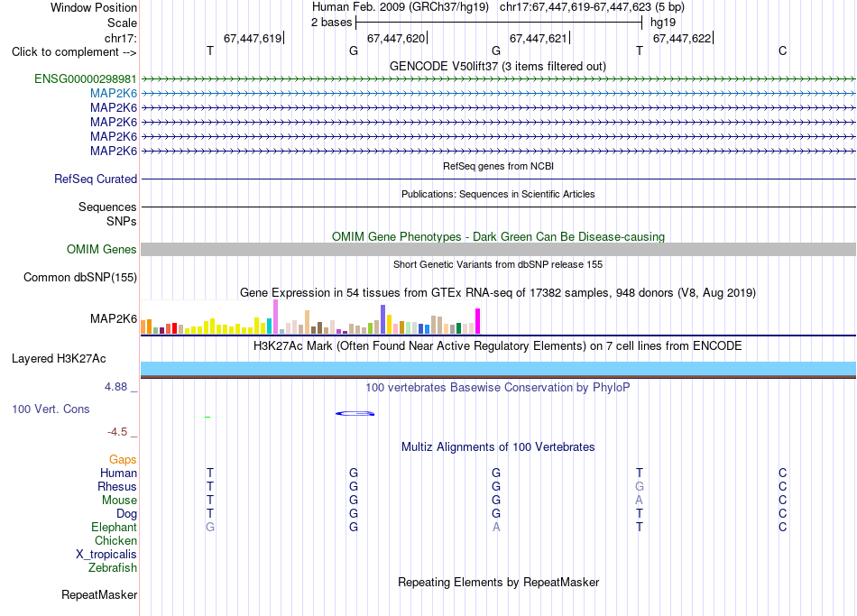Image resolution: width=857 pixels, height=616 pixels.
Task: Click position label 67,447,621
Action: [x=539, y=38]
